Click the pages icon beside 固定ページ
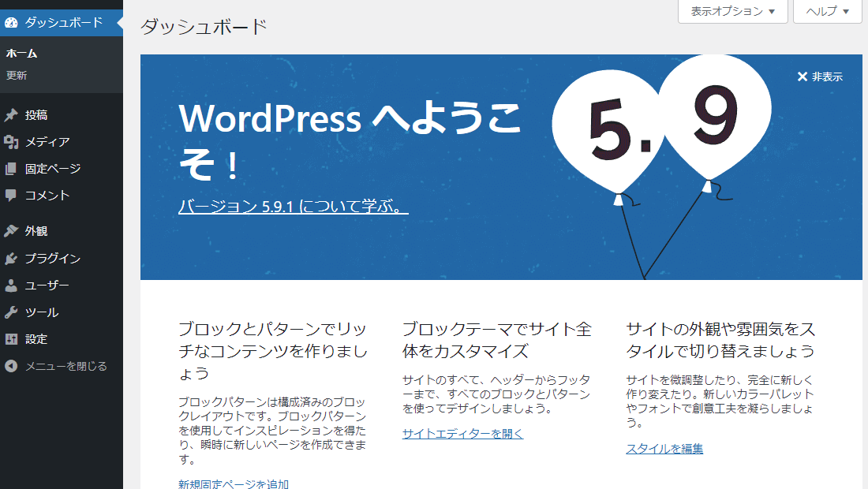 pos(11,169)
